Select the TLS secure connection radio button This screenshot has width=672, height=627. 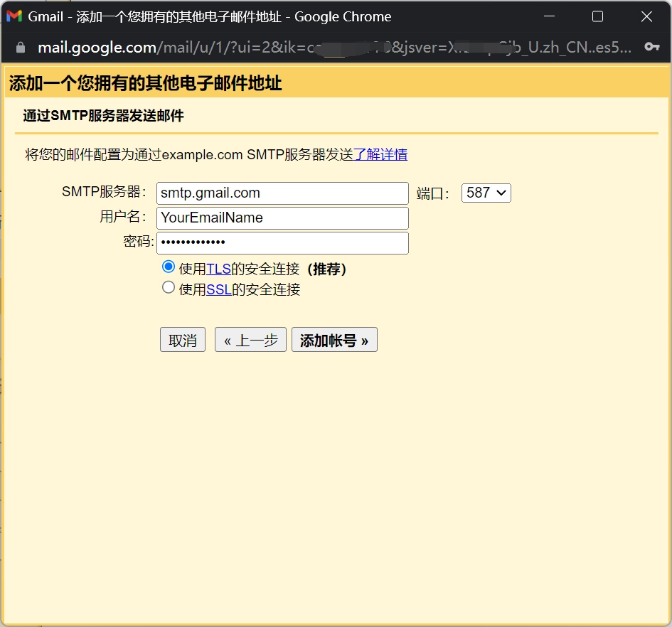pos(169,267)
